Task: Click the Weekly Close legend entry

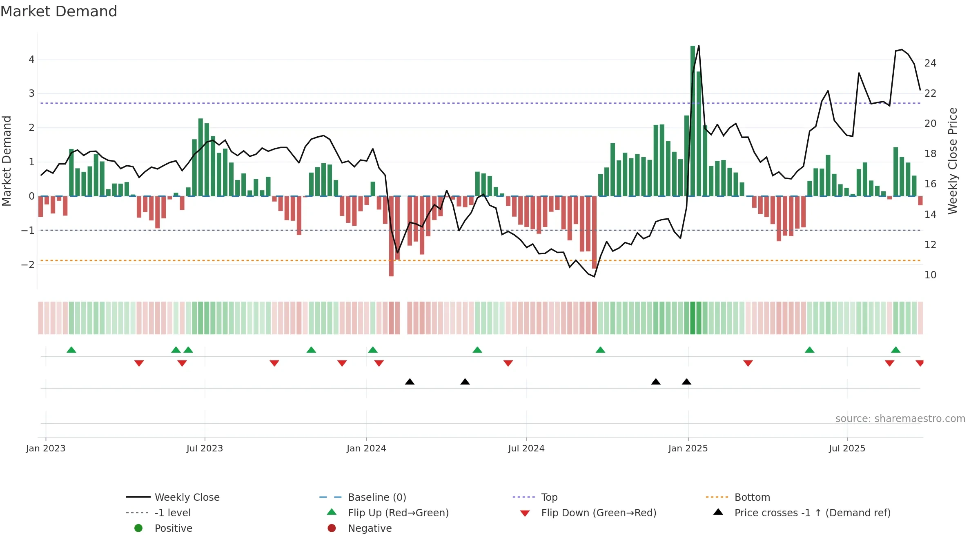Action: 173,497
